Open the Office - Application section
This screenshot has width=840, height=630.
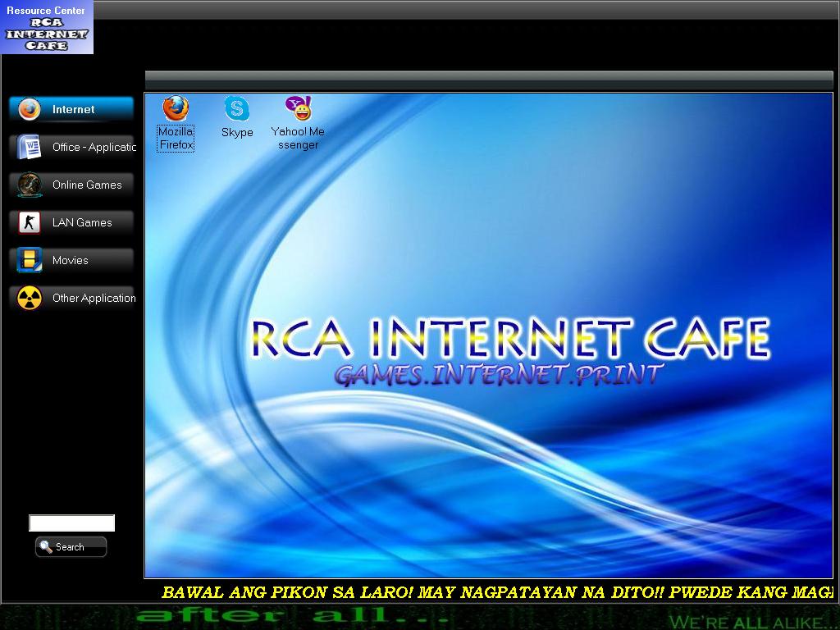coord(82,146)
